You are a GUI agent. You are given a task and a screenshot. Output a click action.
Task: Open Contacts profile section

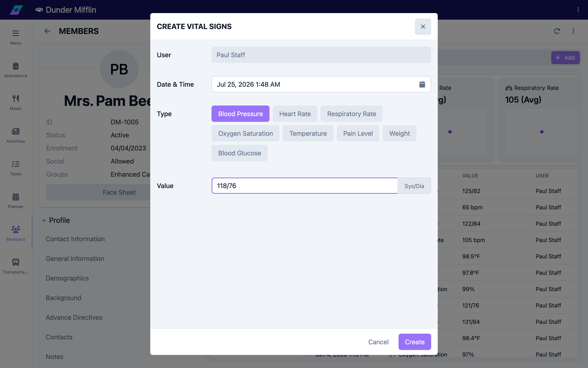coord(59,337)
